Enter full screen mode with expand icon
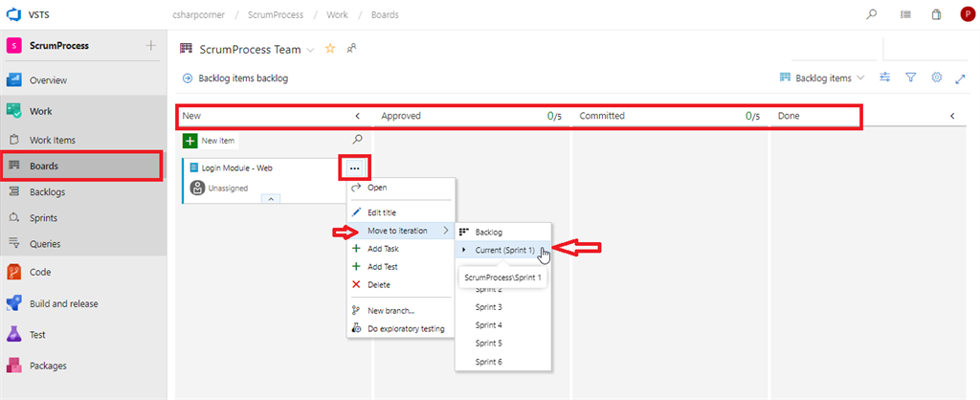The height and width of the screenshot is (400, 980). (x=961, y=78)
